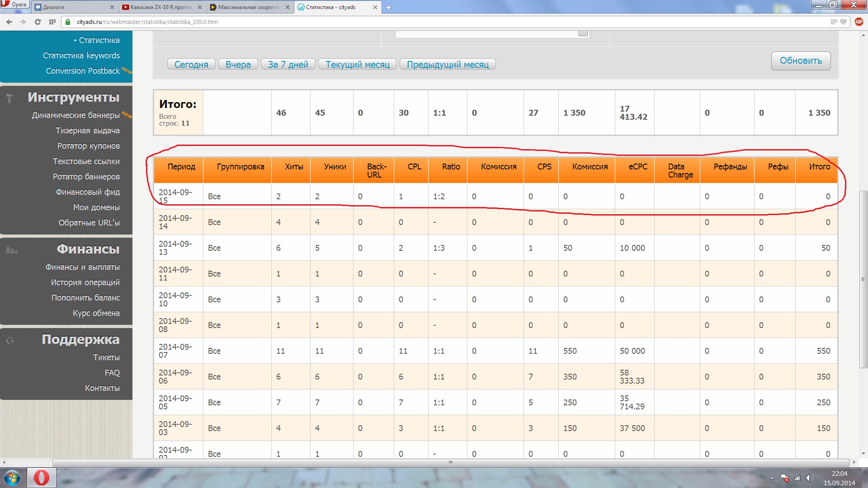Open Тизерная выдача tool

point(87,131)
